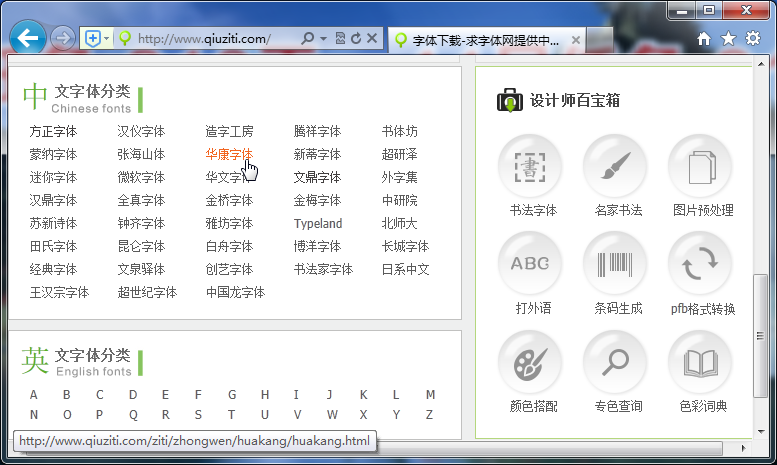Open the 书法家字体 font category

323,269
